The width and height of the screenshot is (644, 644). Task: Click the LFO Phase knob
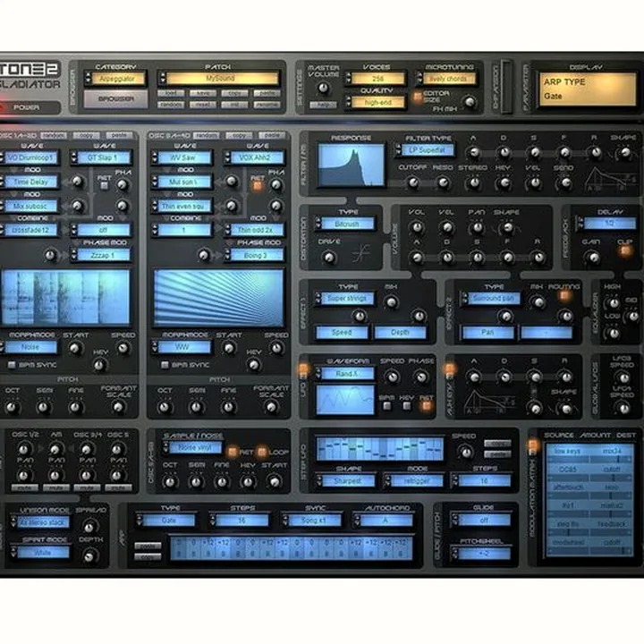coord(421,377)
